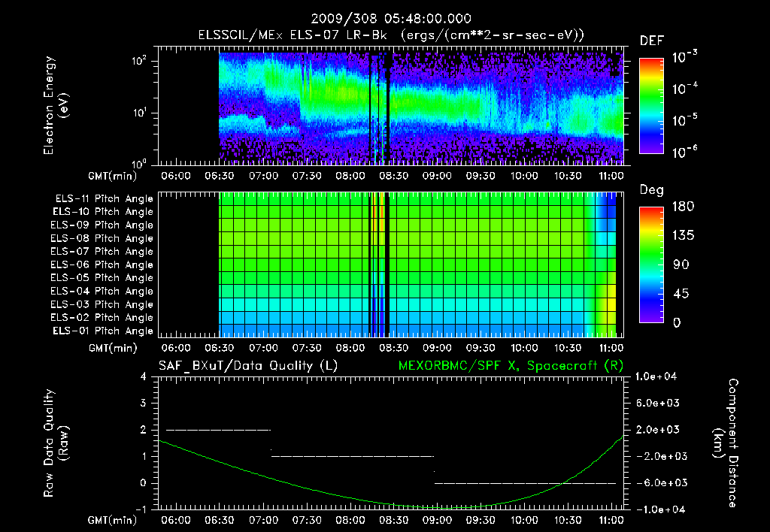Image resolution: width=770 pixels, height=532 pixels.
Task: Click the 10^2 tick on the energy axis
Action: (x=139, y=61)
